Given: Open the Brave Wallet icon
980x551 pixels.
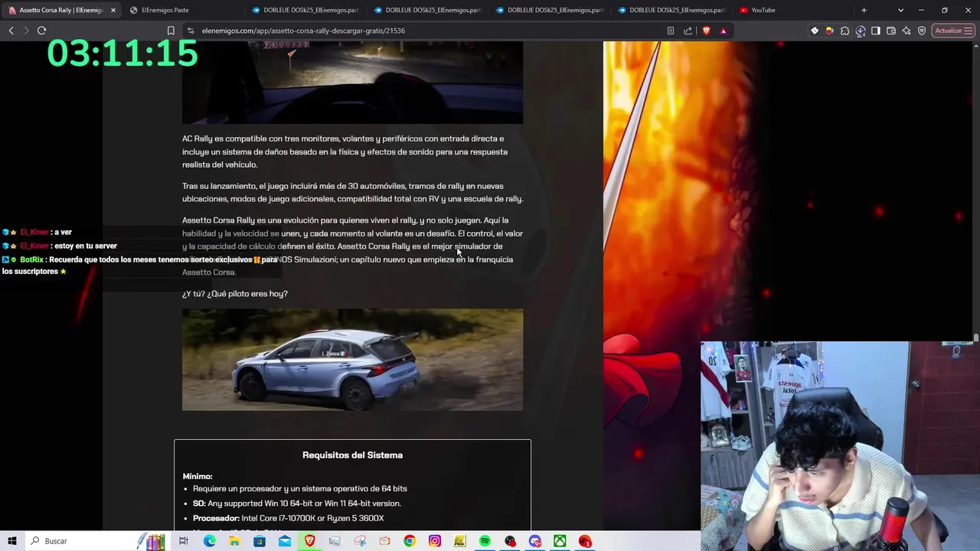Looking at the screenshot, I should coord(891,31).
